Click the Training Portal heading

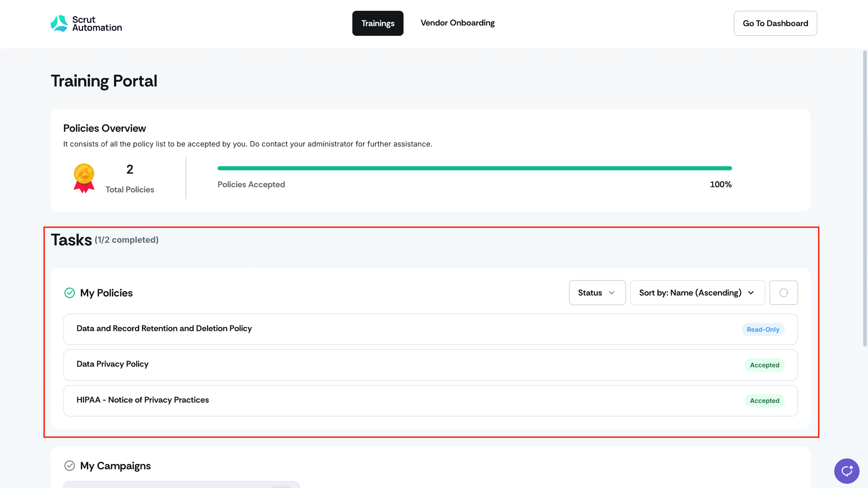[x=104, y=81]
